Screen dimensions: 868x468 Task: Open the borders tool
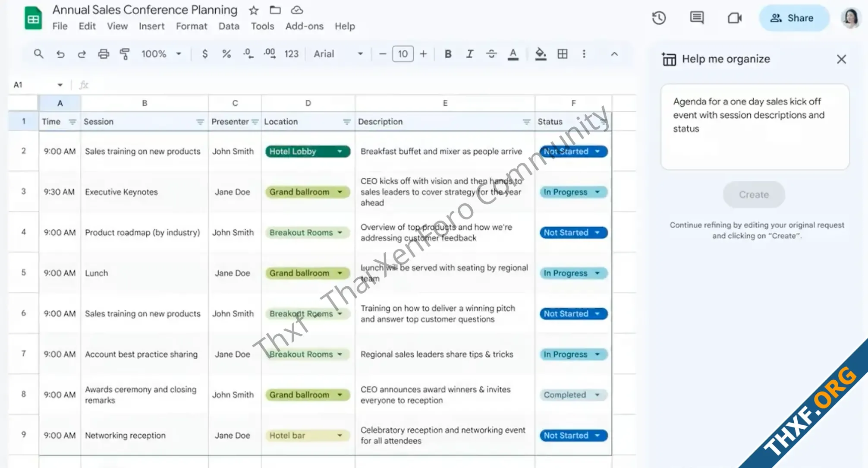[x=562, y=54]
